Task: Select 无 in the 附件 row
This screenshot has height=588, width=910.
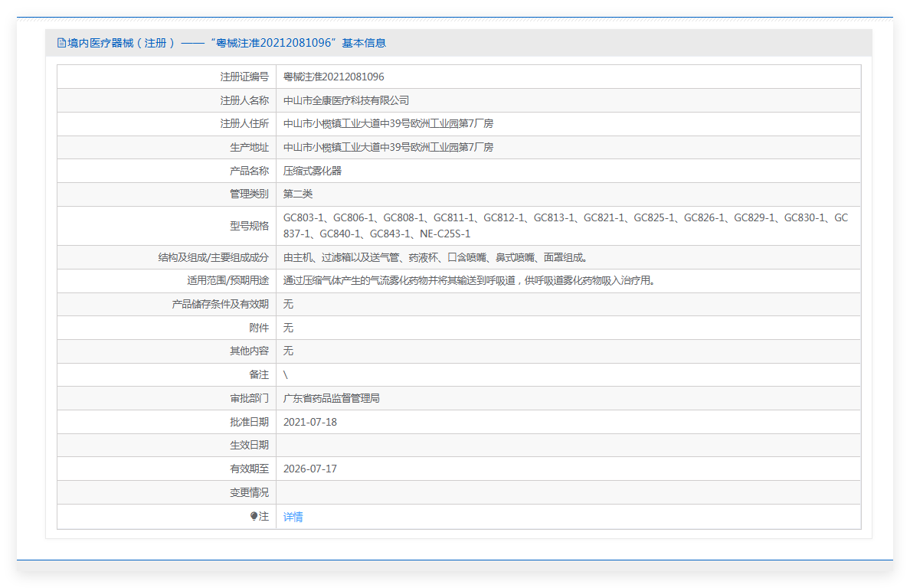Action: 288,328
